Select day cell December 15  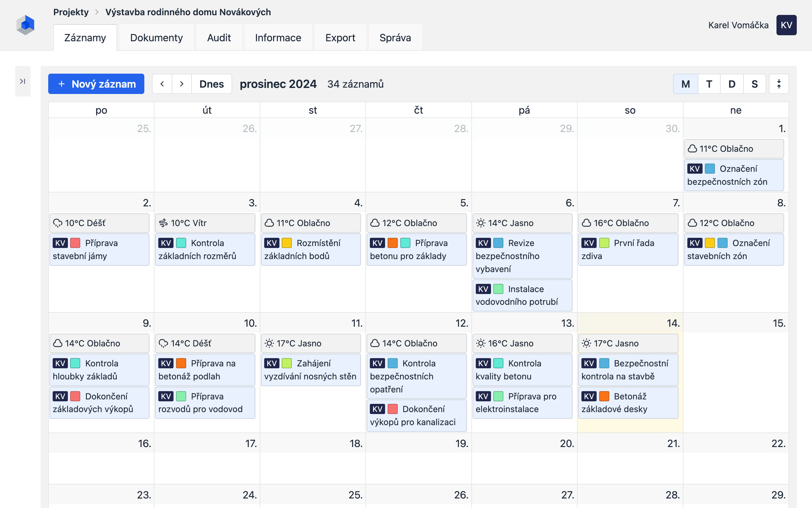736,373
